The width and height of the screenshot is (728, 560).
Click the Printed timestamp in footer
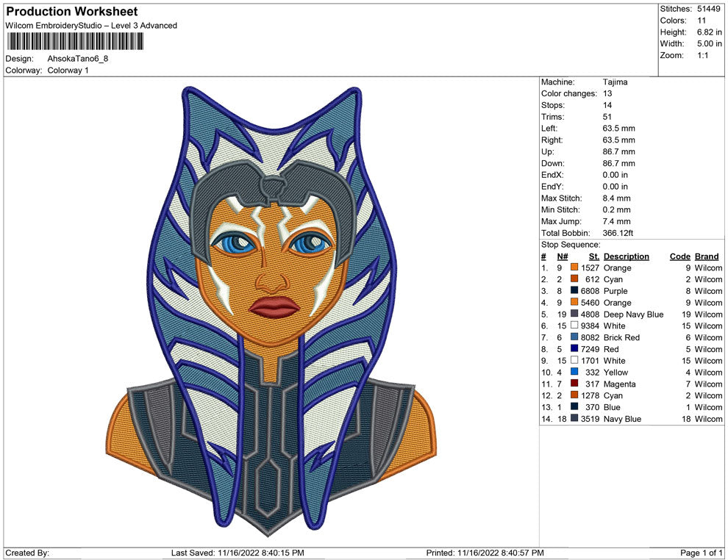[485, 553]
